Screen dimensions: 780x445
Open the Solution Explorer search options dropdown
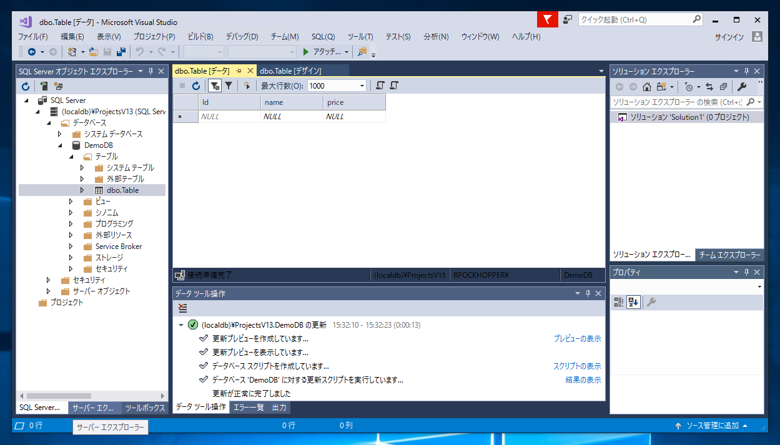pos(759,102)
